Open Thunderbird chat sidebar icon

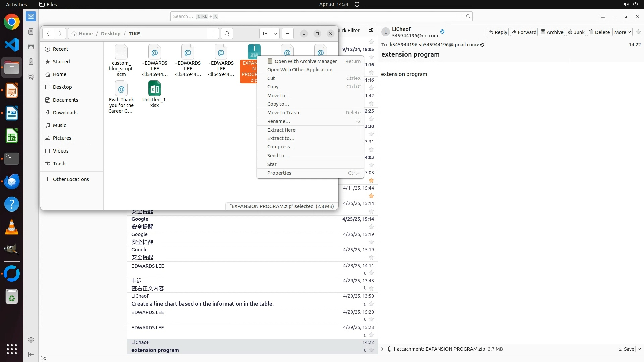point(31,77)
